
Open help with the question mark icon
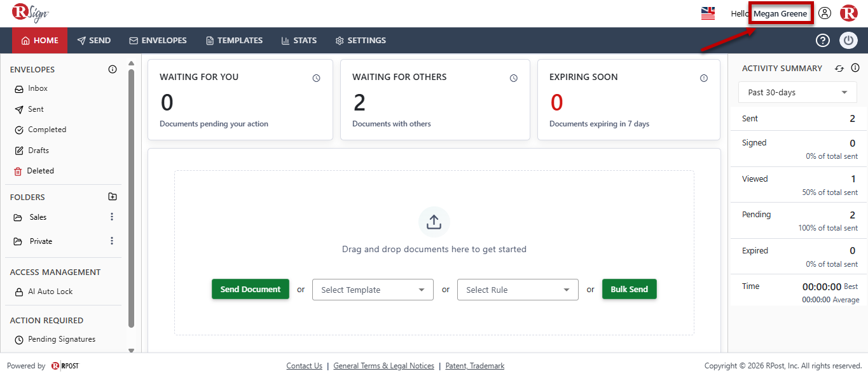pos(823,41)
